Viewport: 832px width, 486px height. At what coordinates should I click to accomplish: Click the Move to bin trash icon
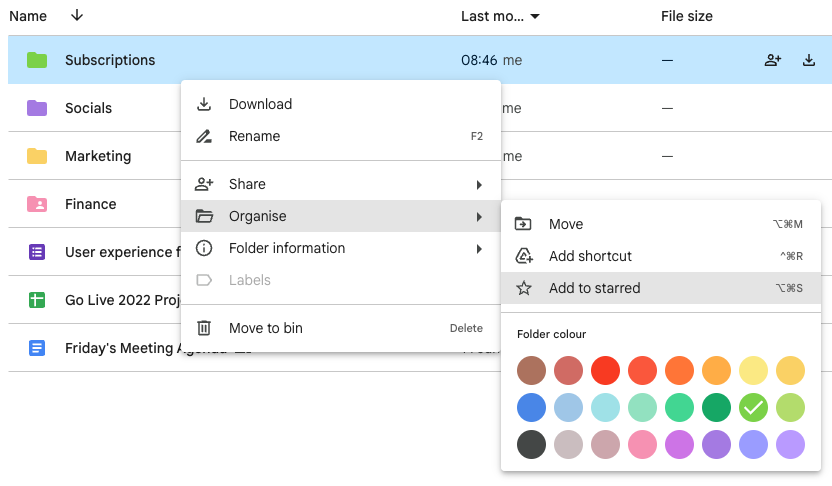[204, 328]
